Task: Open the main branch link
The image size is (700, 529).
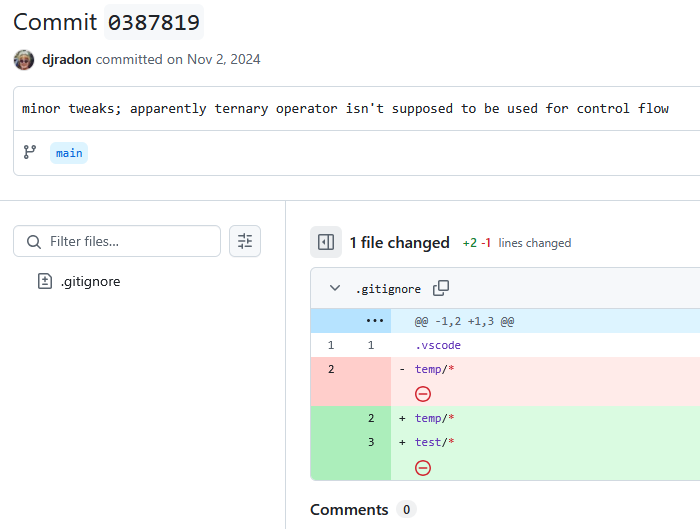Action: (x=69, y=153)
